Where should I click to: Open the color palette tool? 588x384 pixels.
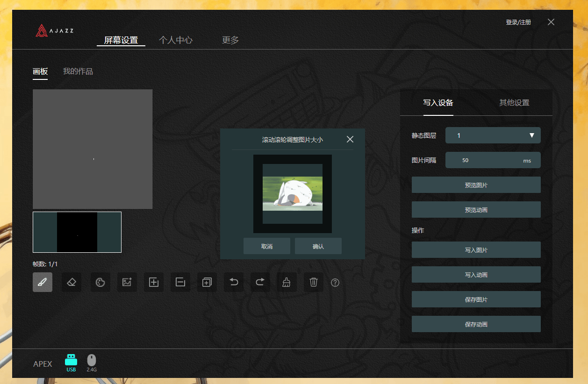(x=100, y=282)
